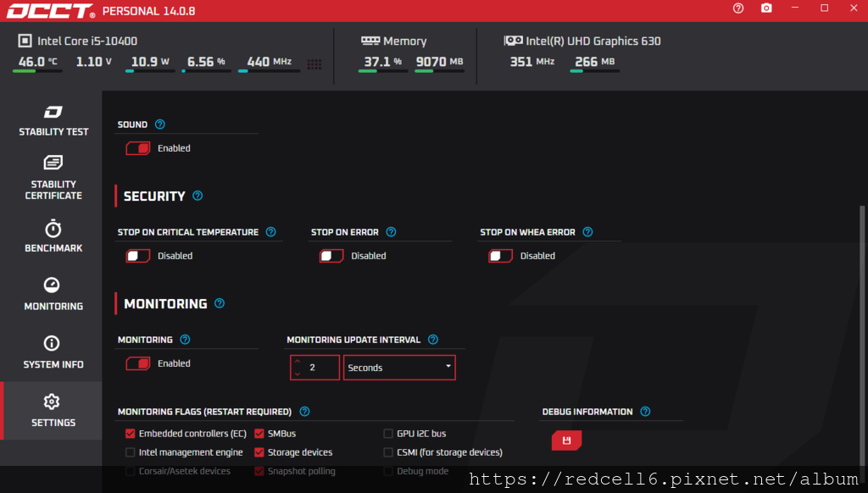Viewport: 868px width, 493px height.
Task: Click the CPU temperature 46.0 °C reading
Action: (x=37, y=62)
